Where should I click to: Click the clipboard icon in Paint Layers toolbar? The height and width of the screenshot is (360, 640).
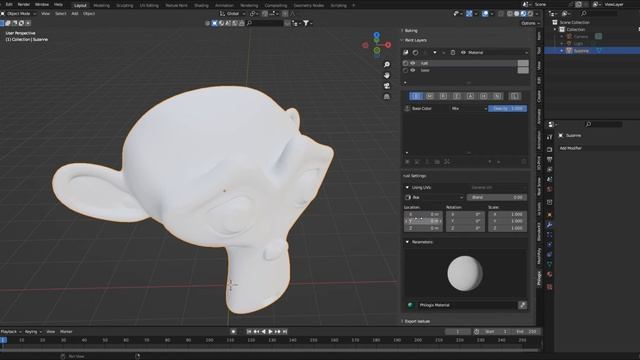[453, 52]
